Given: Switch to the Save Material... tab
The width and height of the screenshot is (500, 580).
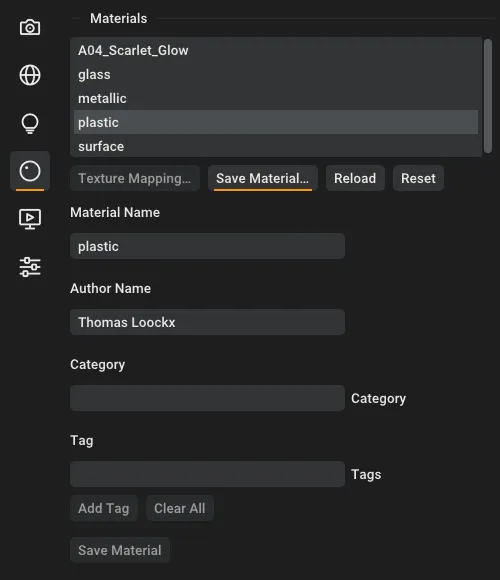Looking at the screenshot, I should pyautogui.click(x=263, y=178).
